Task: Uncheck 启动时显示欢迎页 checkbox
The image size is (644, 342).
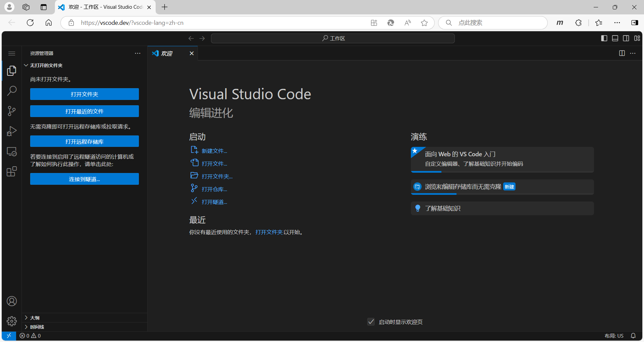Action: pyautogui.click(x=371, y=322)
